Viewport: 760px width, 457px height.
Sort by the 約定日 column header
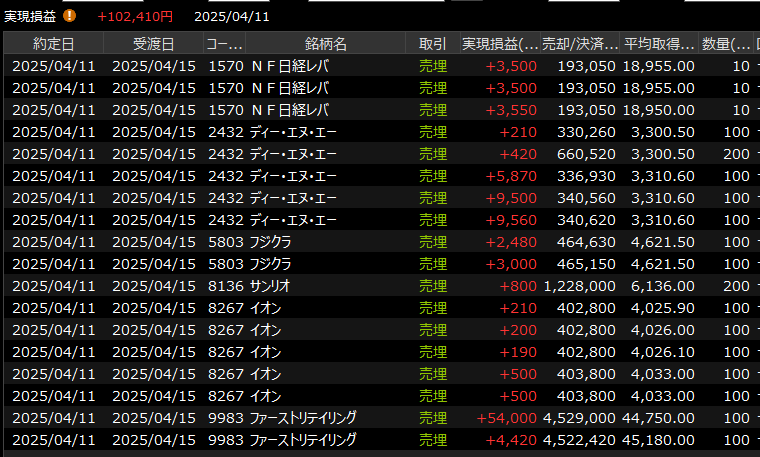pyautogui.click(x=53, y=44)
